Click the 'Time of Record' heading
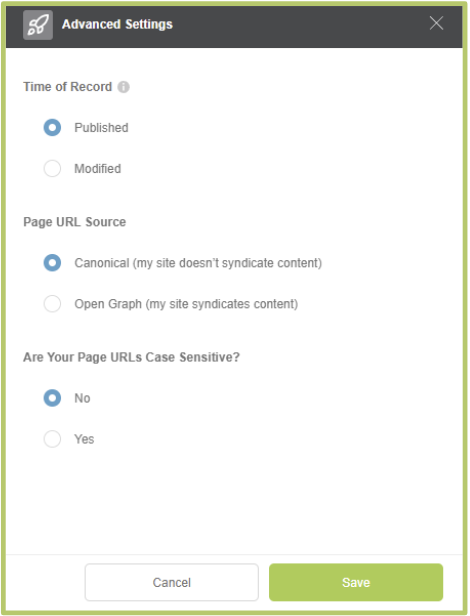This screenshot has width=470, height=616. click(x=68, y=87)
